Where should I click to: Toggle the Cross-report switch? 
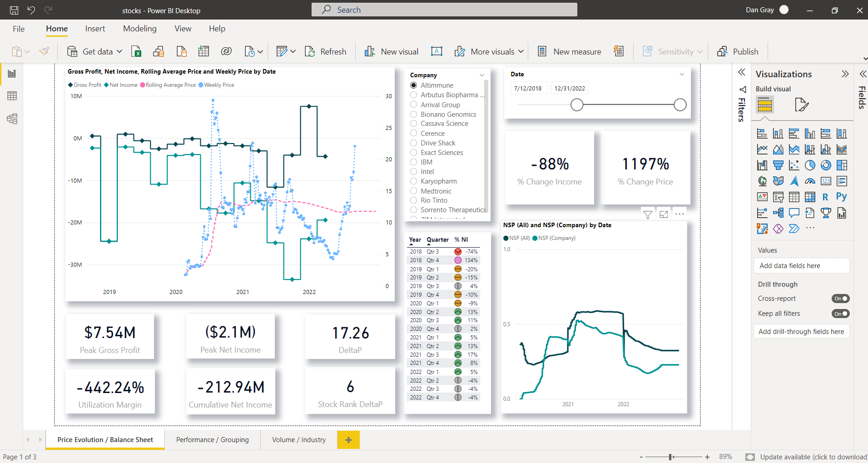click(840, 299)
